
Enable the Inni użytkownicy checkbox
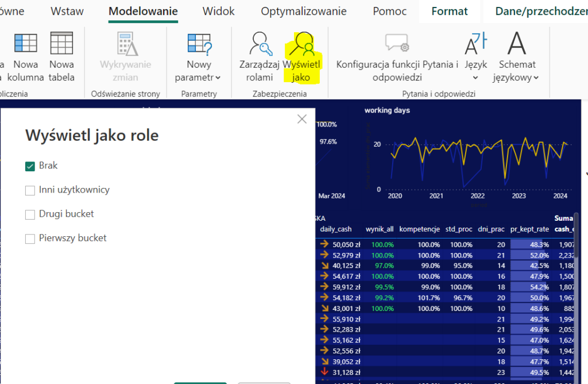pyautogui.click(x=30, y=190)
